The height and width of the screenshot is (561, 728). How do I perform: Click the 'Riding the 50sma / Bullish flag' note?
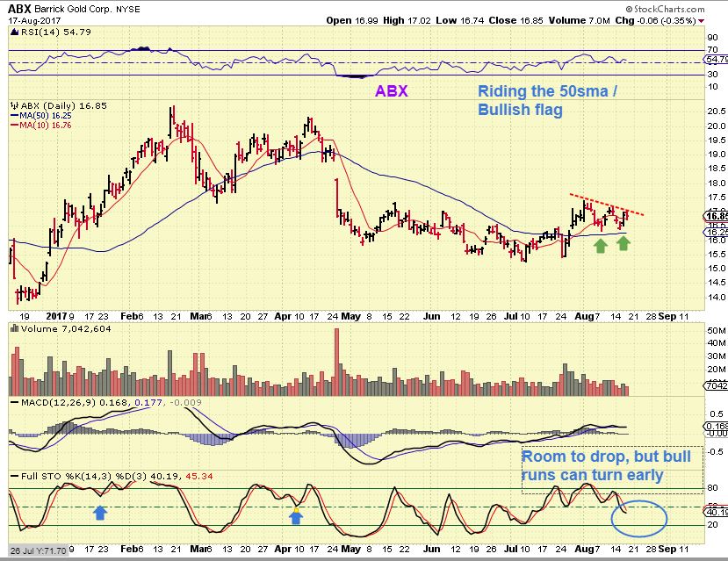point(548,100)
